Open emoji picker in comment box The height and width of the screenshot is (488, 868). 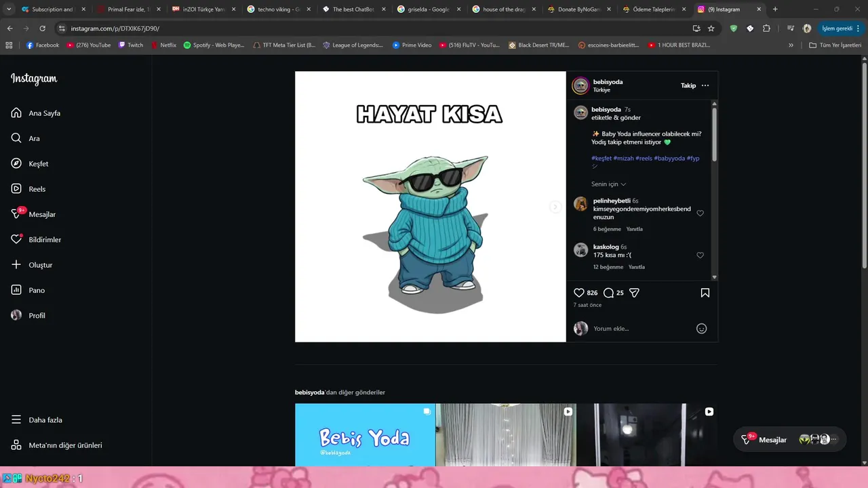[x=702, y=329]
